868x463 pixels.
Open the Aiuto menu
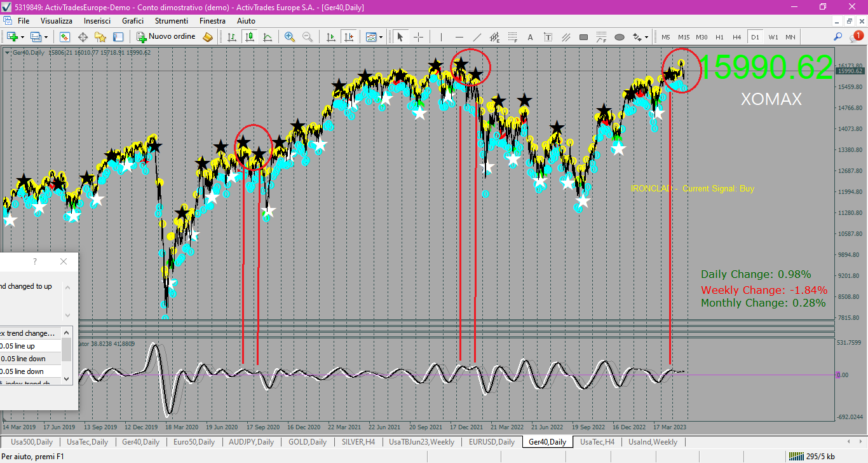tap(246, 21)
